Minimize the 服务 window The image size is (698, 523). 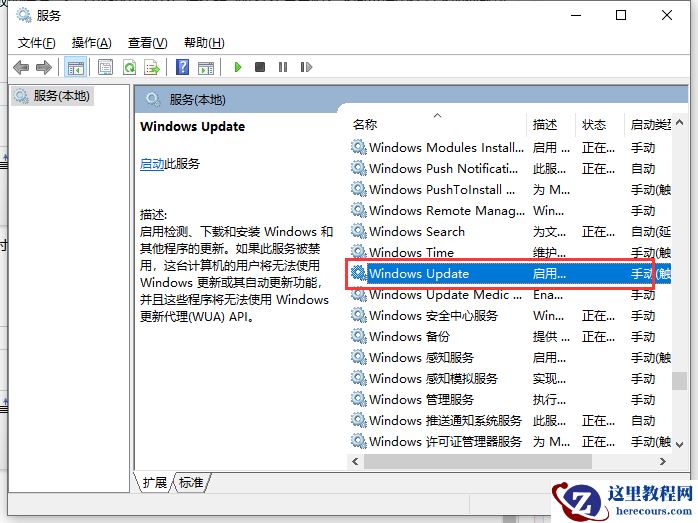576,15
